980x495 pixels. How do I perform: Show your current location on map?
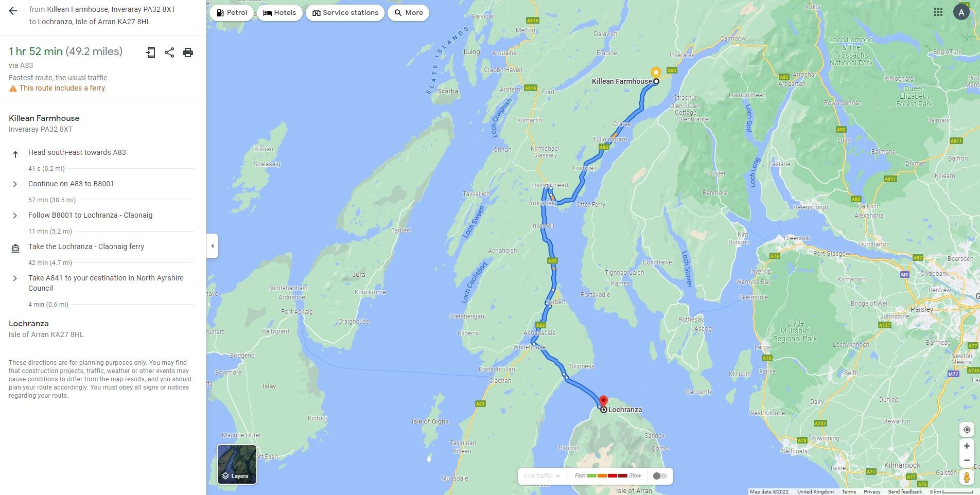pyautogui.click(x=967, y=430)
